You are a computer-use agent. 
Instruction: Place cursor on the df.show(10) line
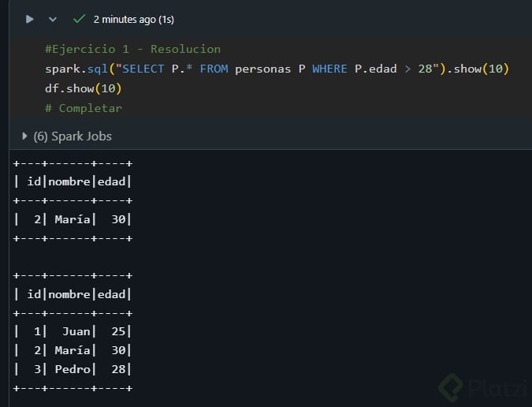point(84,88)
